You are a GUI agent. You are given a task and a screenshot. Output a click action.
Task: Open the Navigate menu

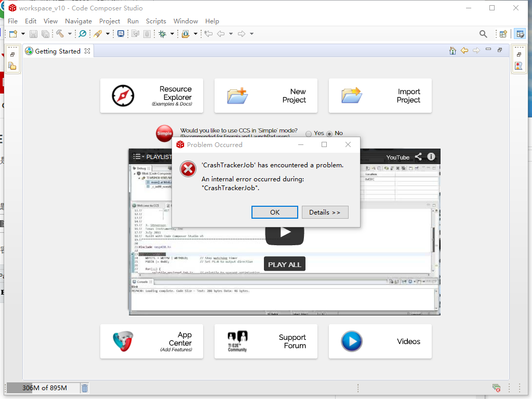point(78,21)
